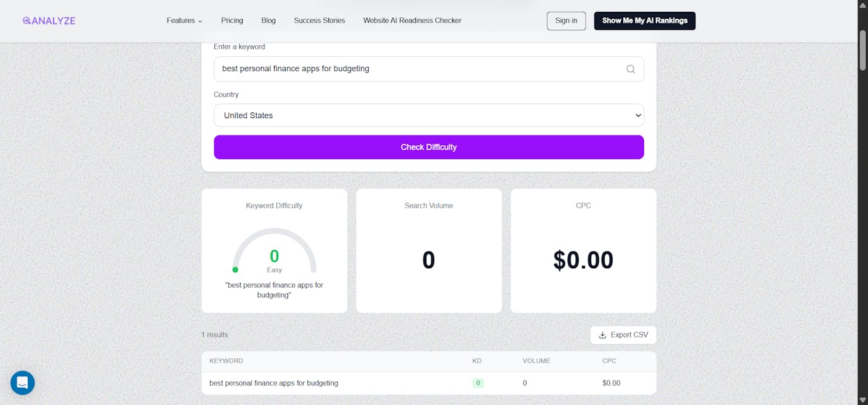Open the Features dropdown menu
This screenshot has width=868, height=405.
coord(184,21)
